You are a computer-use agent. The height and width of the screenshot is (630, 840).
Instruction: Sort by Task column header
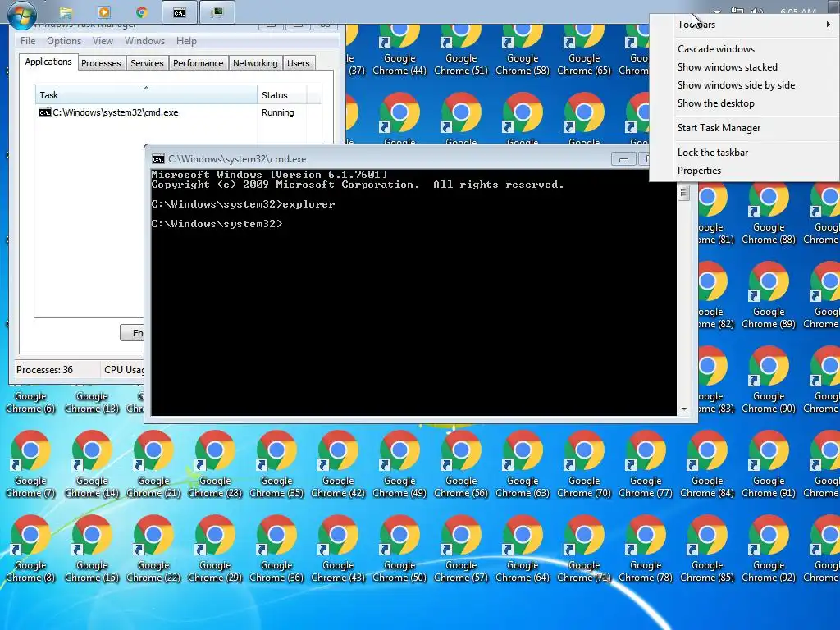point(145,95)
